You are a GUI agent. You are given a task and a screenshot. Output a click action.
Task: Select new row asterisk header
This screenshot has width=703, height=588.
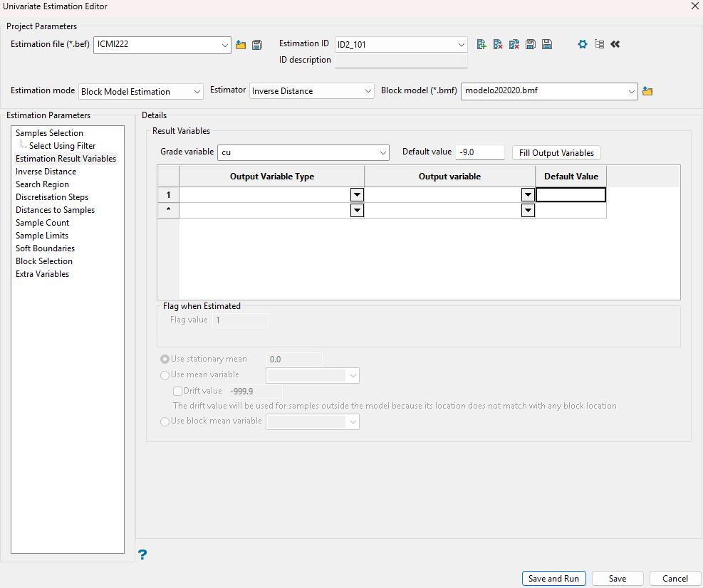[x=169, y=210]
